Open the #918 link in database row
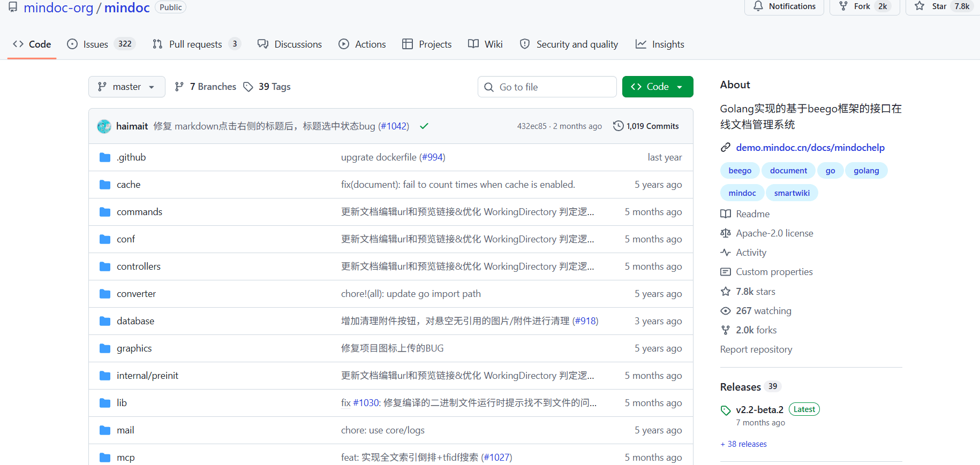The height and width of the screenshot is (465, 980). click(x=585, y=321)
